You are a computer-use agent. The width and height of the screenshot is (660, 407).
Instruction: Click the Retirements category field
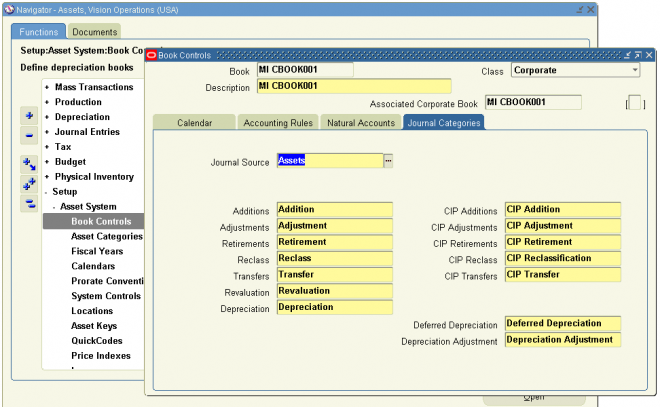pyautogui.click(x=335, y=242)
